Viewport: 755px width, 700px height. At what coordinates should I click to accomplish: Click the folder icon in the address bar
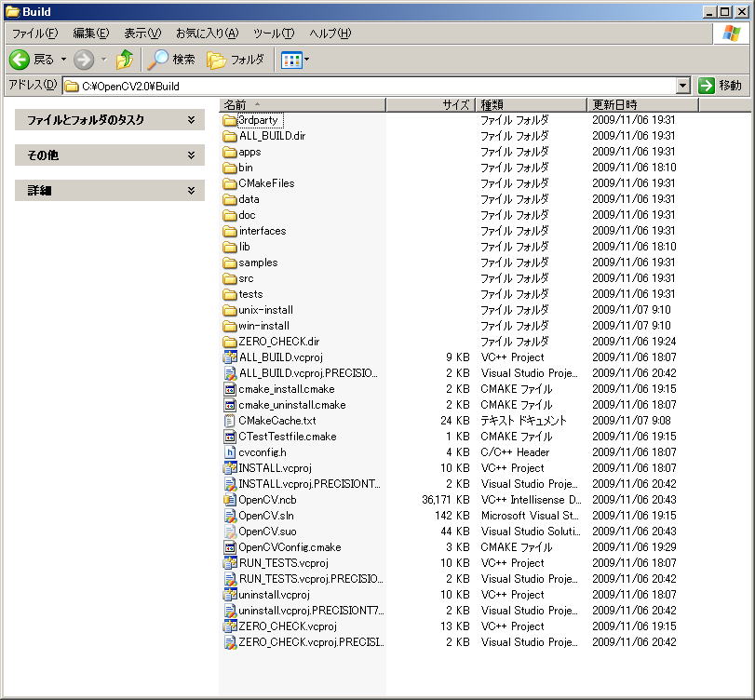(x=72, y=87)
